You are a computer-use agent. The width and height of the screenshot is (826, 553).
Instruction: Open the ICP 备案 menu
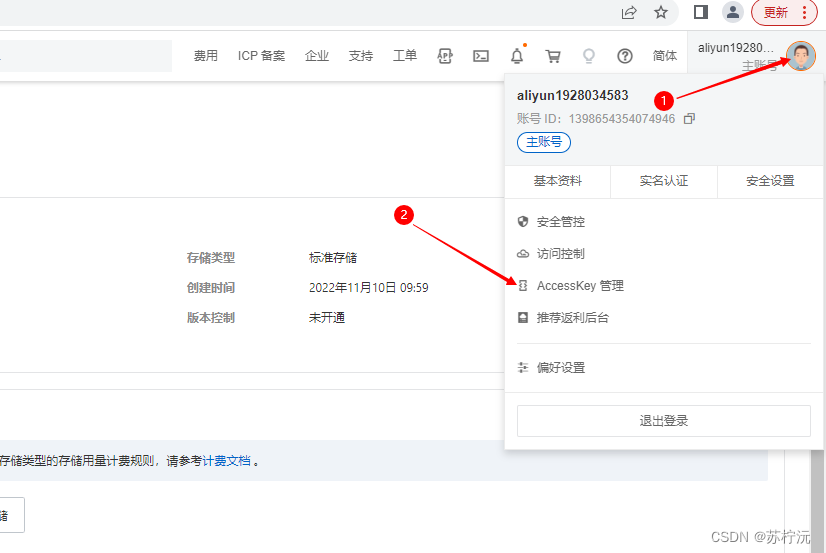point(261,55)
